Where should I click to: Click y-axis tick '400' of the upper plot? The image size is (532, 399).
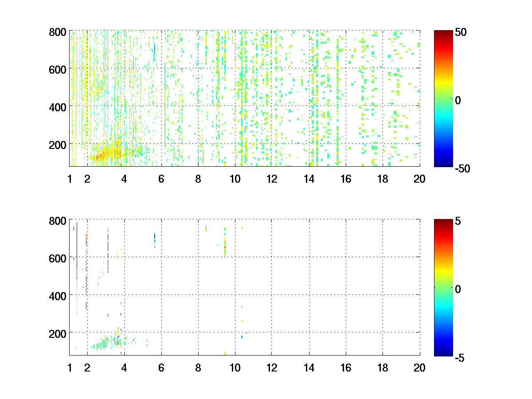pos(58,107)
